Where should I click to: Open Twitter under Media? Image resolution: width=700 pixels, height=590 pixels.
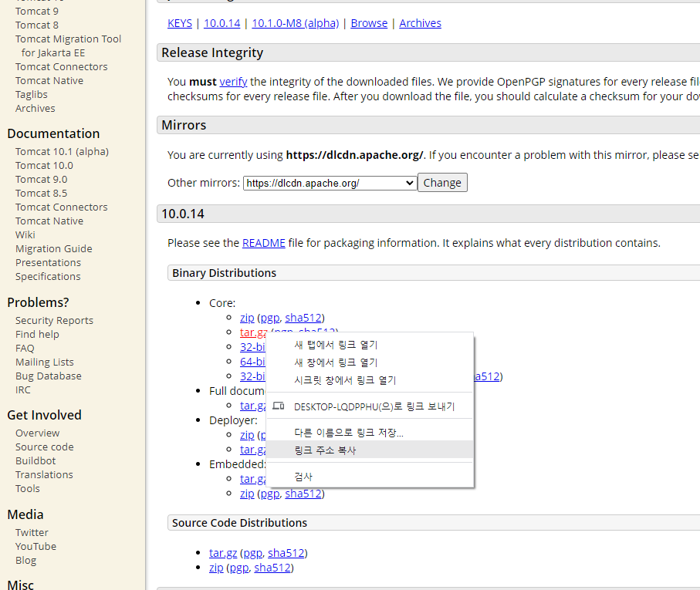pyautogui.click(x=32, y=532)
